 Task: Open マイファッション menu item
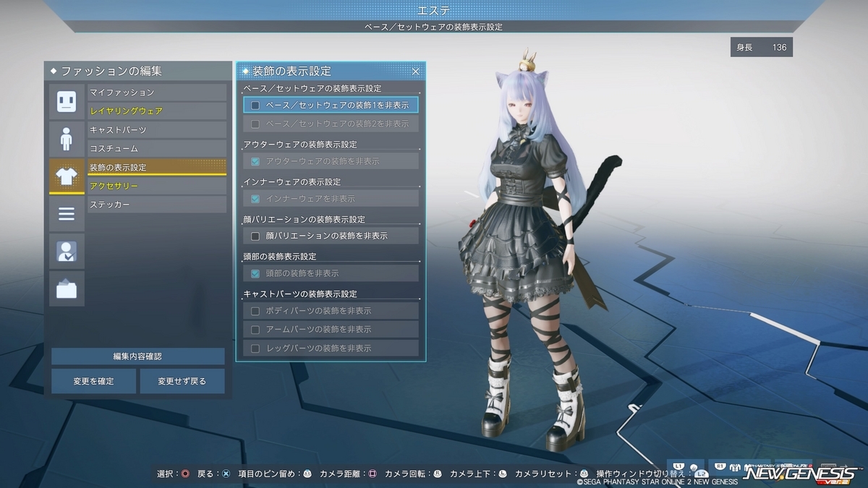(157, 93)
